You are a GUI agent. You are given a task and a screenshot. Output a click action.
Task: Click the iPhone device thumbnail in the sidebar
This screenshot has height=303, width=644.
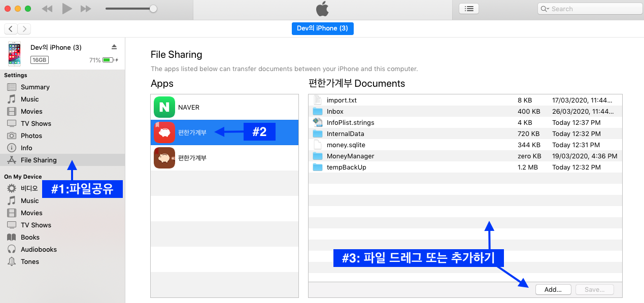coord(14,54)
